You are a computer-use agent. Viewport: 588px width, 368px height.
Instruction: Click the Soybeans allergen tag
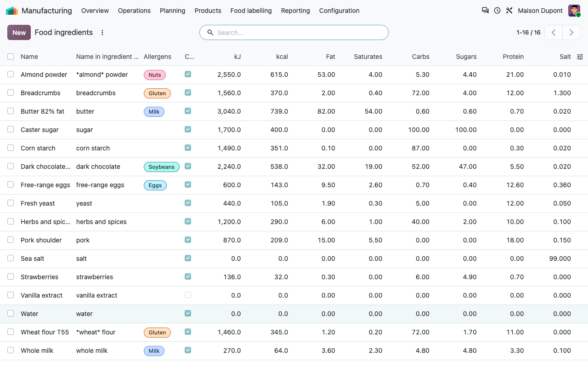(161, 167)
